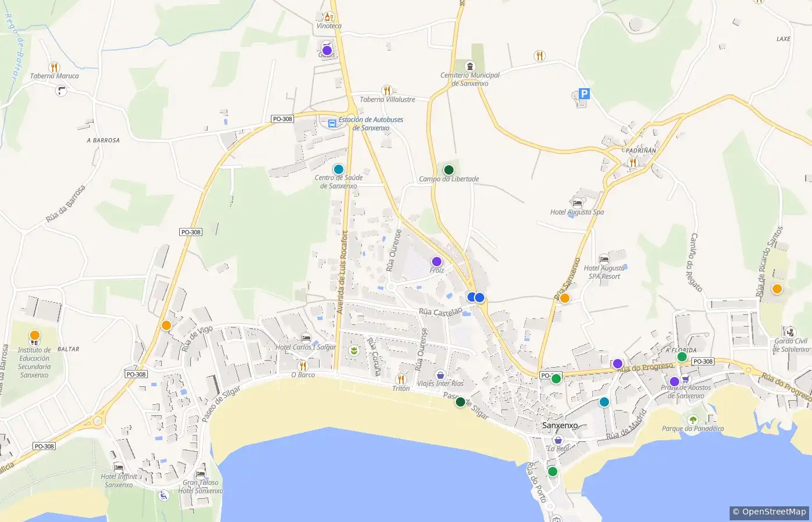This screenshot has height=522, width=812.
Task: Click the Taberna Villalustre restaurant icon
Action: [387, 90]
